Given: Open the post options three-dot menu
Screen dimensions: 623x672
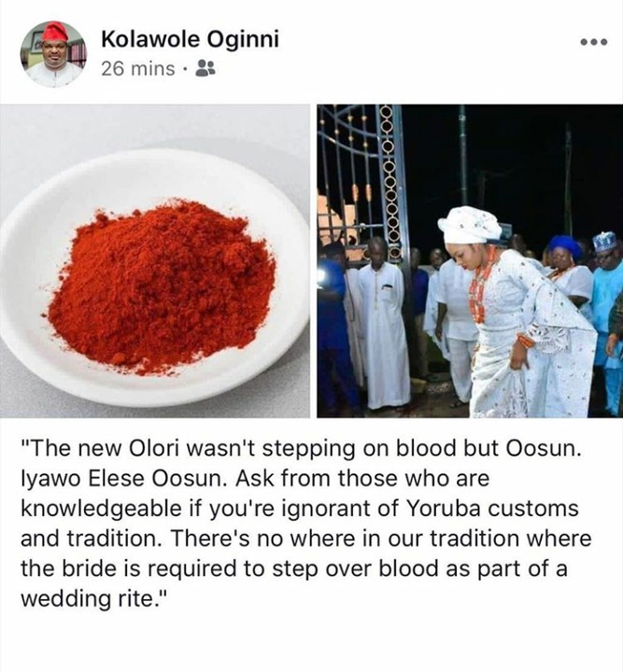Looking at the screenshot, I should tap(593, 43).
